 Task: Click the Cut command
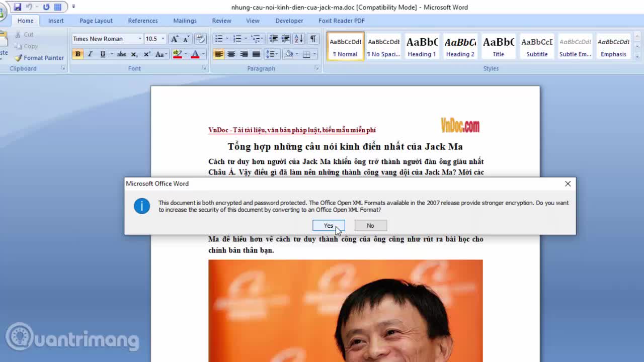[24, 35]
